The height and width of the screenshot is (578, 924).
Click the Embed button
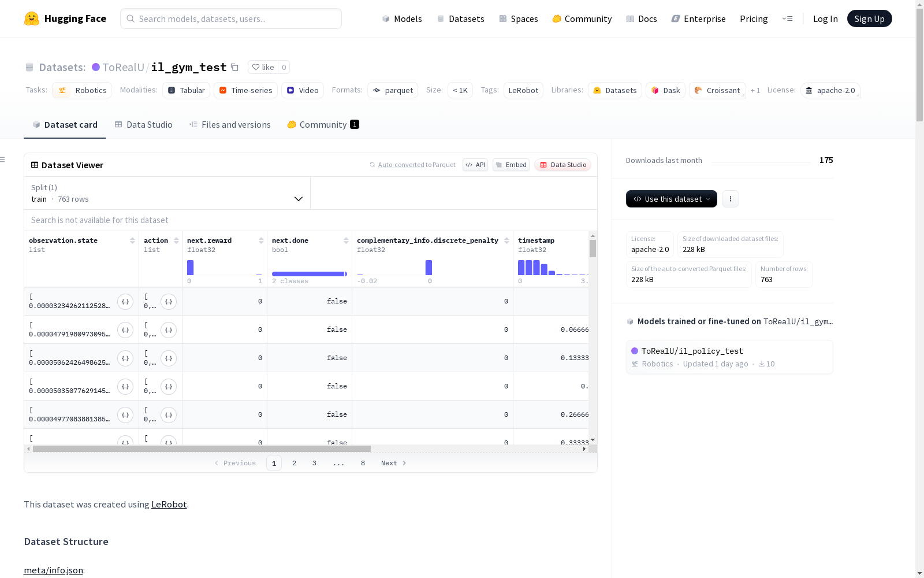(511, 165)
